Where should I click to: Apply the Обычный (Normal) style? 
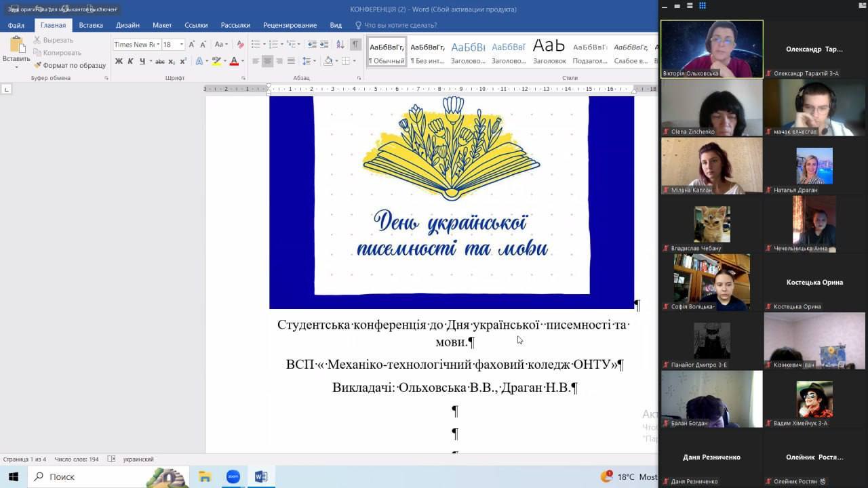coord(387,52)
